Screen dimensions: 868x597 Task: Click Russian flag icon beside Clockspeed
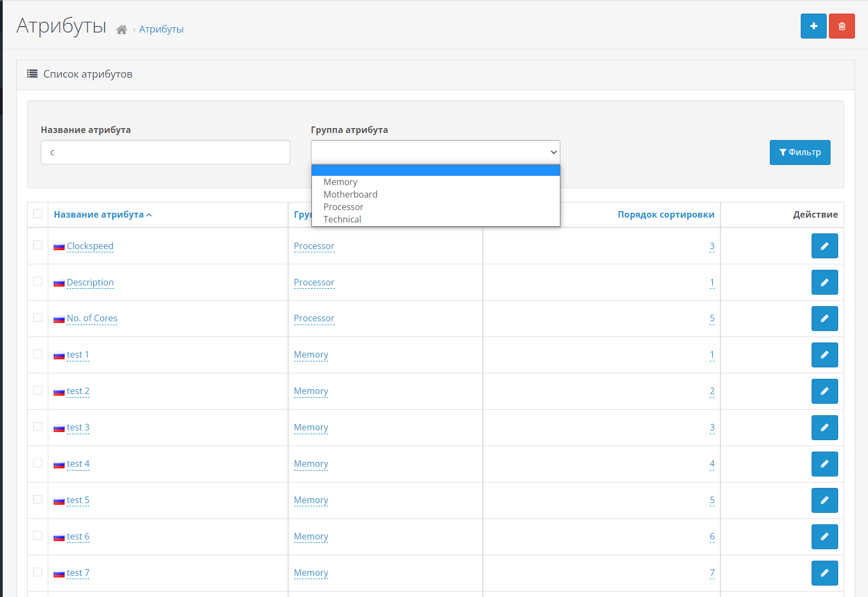59,247
